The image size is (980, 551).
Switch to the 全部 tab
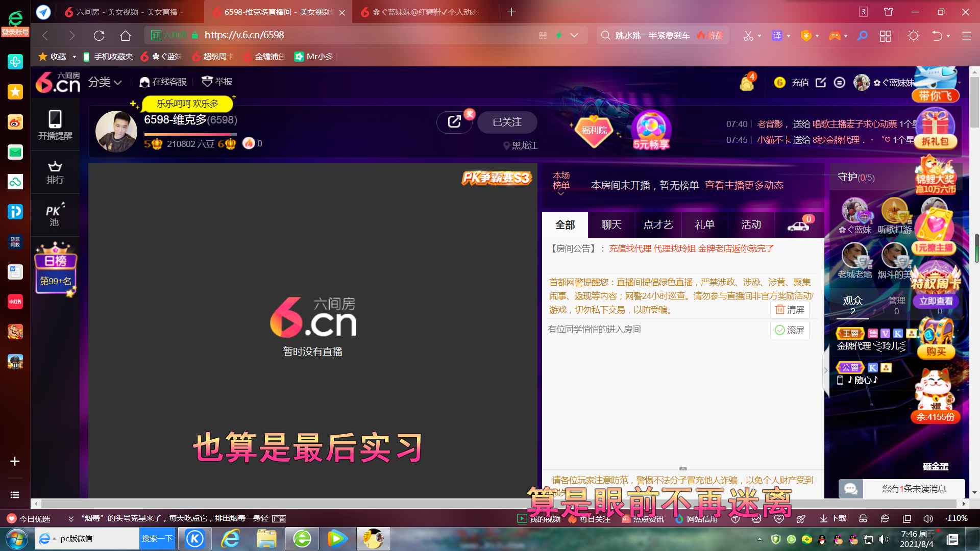click(x=565, y=224)
